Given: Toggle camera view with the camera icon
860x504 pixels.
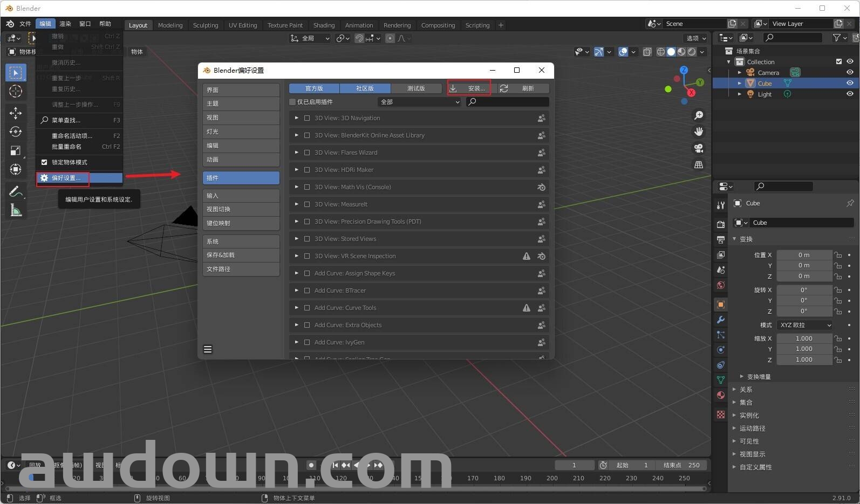Looking at the screenshot, I should coord(699,148).
